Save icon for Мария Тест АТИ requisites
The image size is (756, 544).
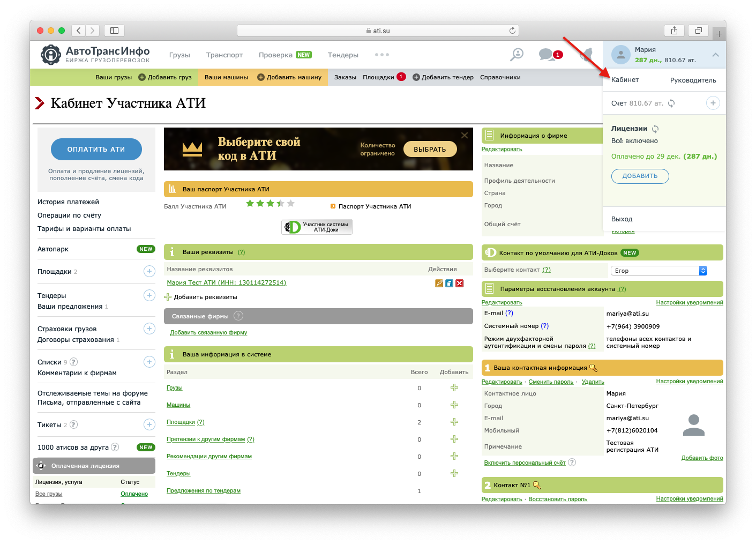click(449, 283)
